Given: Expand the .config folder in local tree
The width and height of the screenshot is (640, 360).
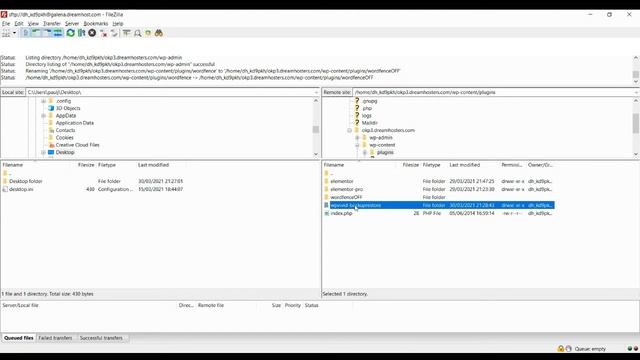Looking at the screenshot, I should (x=43, y=101).
